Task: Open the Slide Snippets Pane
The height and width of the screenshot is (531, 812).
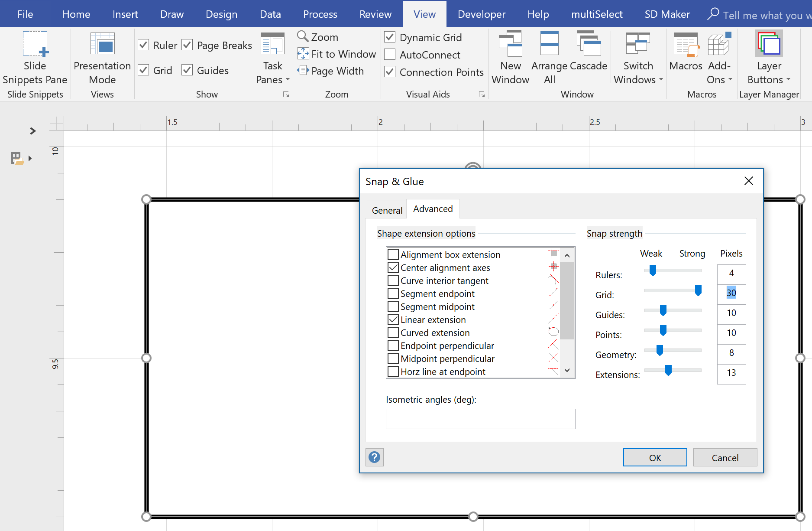Action: point(35,56)
